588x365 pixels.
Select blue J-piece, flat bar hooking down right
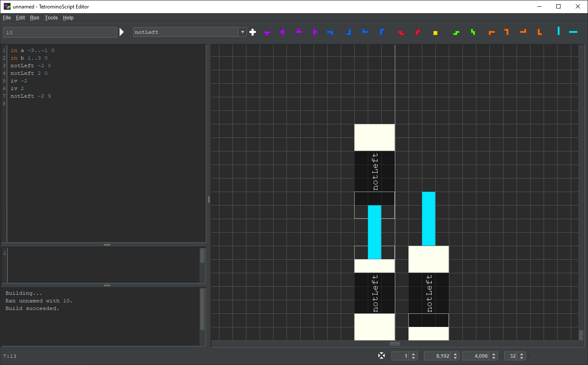click(330, 32)
